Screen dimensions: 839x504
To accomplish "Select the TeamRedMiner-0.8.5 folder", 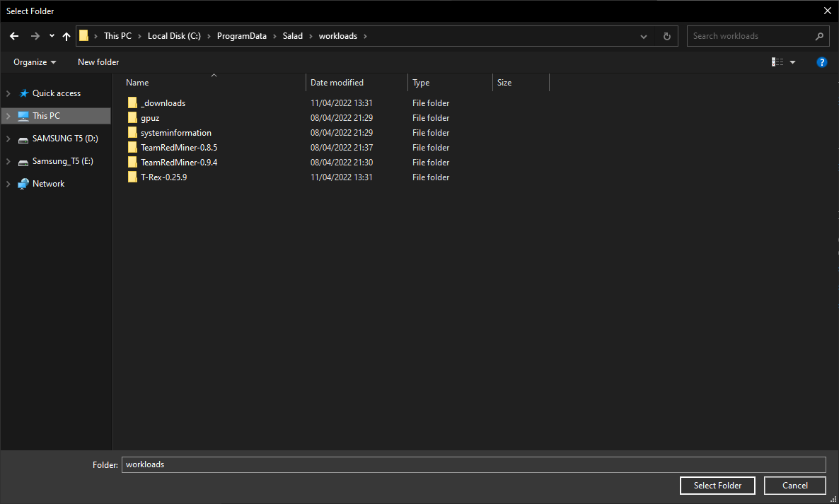I will coord(179,148).
